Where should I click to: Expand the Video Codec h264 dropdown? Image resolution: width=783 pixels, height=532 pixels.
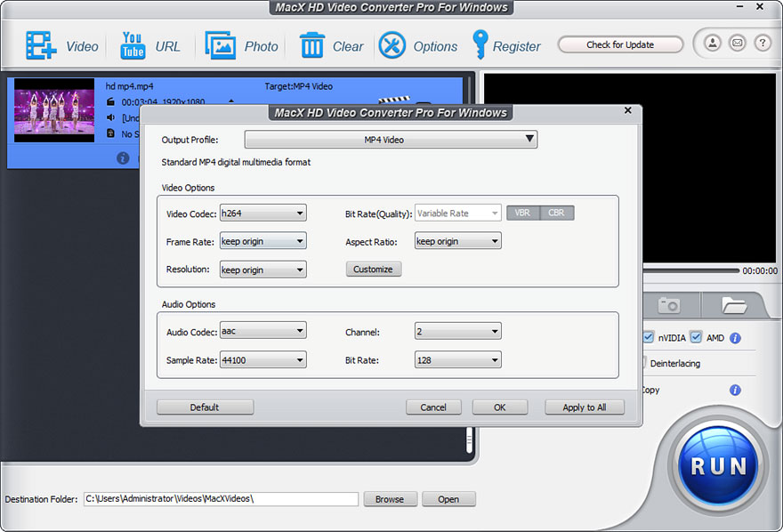click(x=262, y=214)
